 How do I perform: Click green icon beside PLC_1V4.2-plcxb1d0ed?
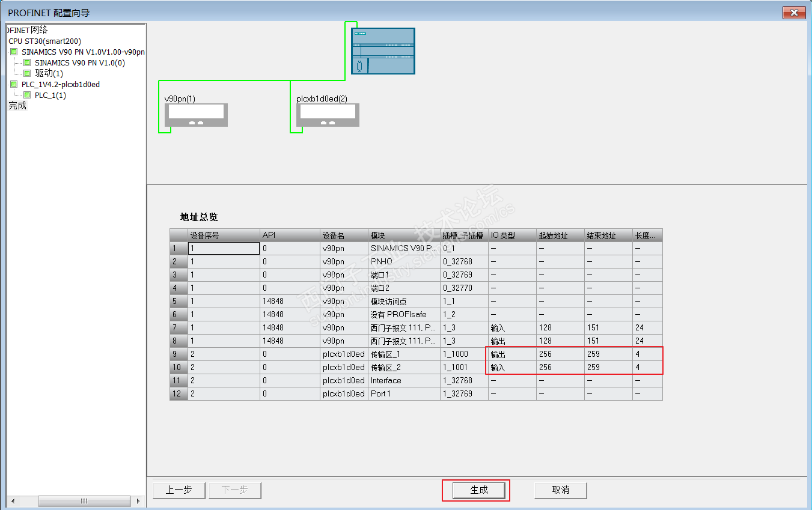(14, 84)
